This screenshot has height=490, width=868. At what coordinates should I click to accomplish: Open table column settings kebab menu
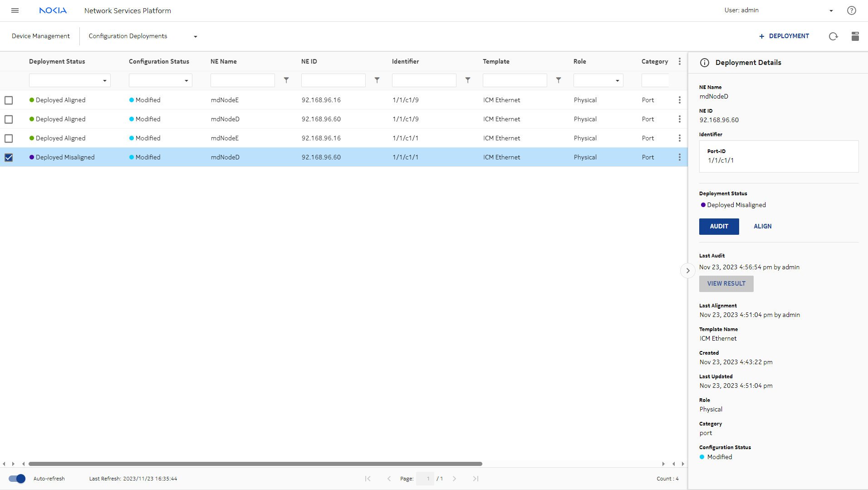point(679,61)
